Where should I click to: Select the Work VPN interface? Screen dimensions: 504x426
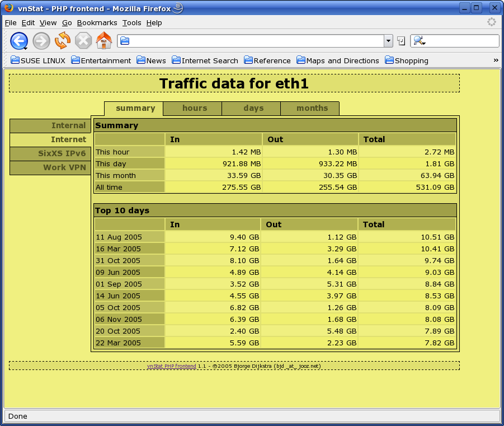[50, 167]
